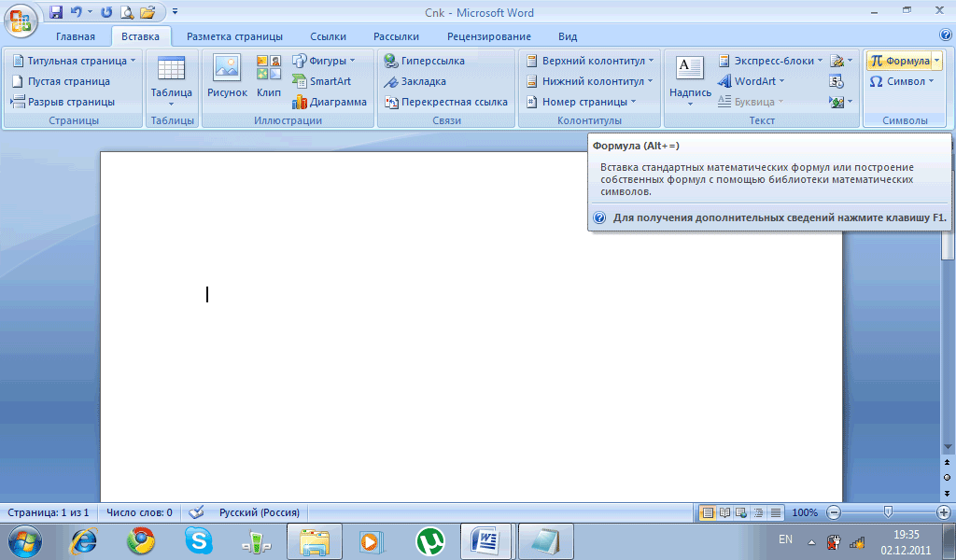Insert an equation with the Формула button

pos(900,61)
